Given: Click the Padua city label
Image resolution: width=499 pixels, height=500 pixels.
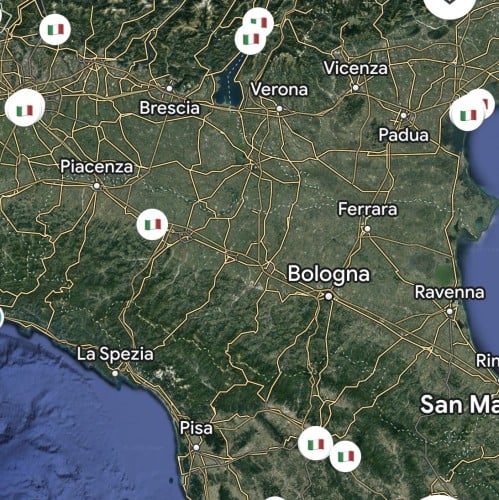Looking at the screenshot, I should click(404, 135).
